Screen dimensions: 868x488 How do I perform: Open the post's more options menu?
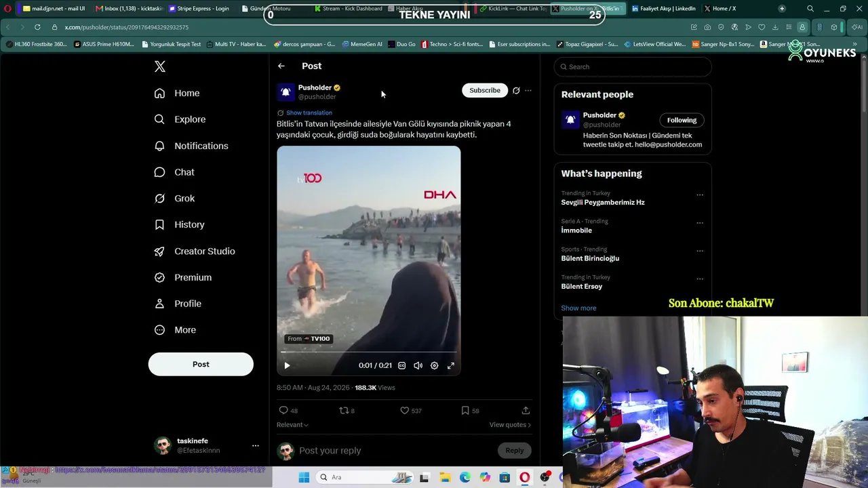(528, 90)
